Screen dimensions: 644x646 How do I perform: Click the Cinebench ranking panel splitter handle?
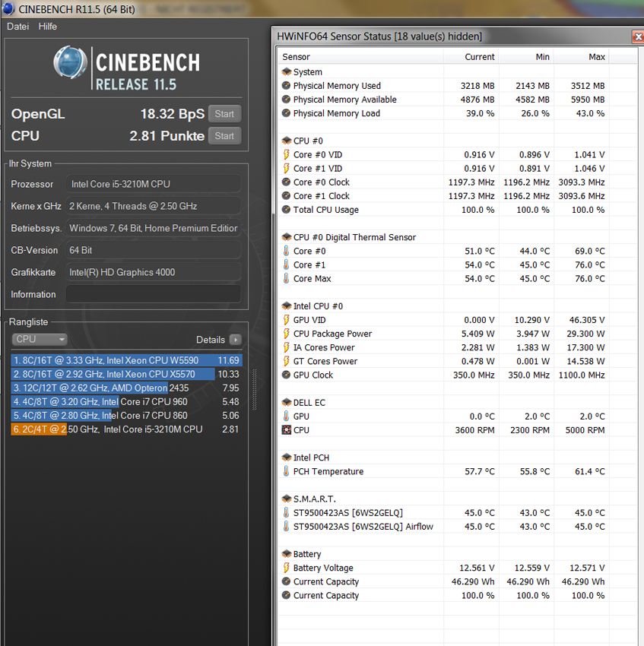(x=255, y=389)
